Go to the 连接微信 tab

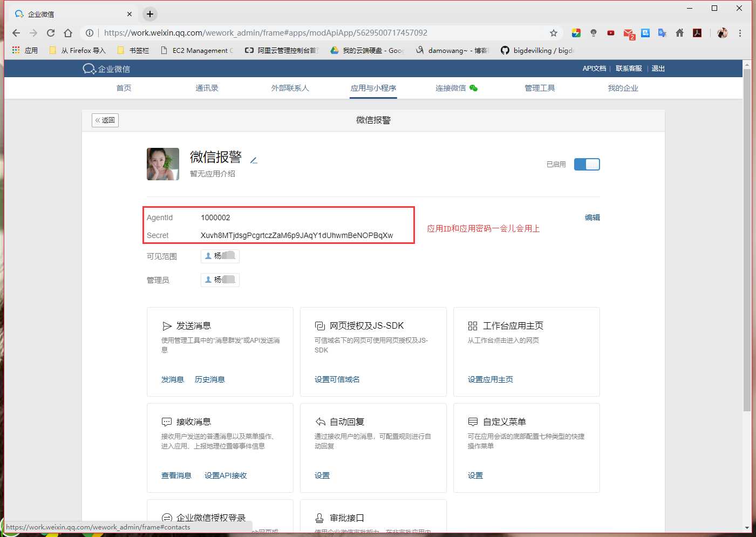point(457,88)
